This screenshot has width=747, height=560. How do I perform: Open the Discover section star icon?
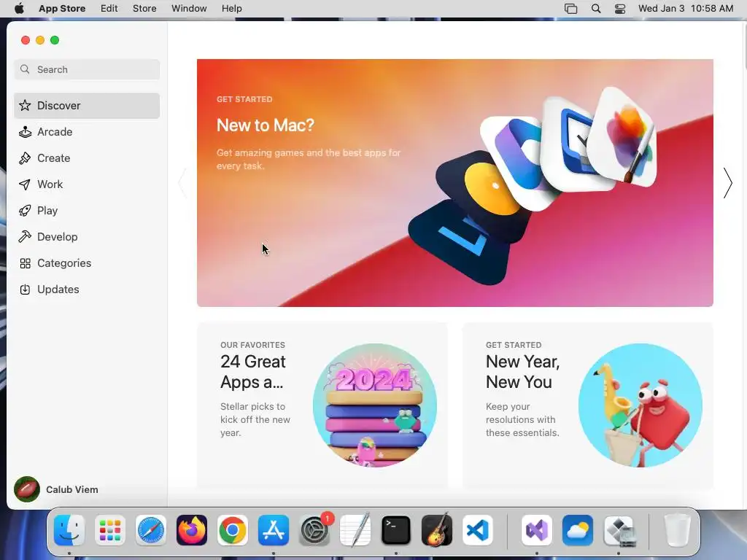(x=25, y=105)
